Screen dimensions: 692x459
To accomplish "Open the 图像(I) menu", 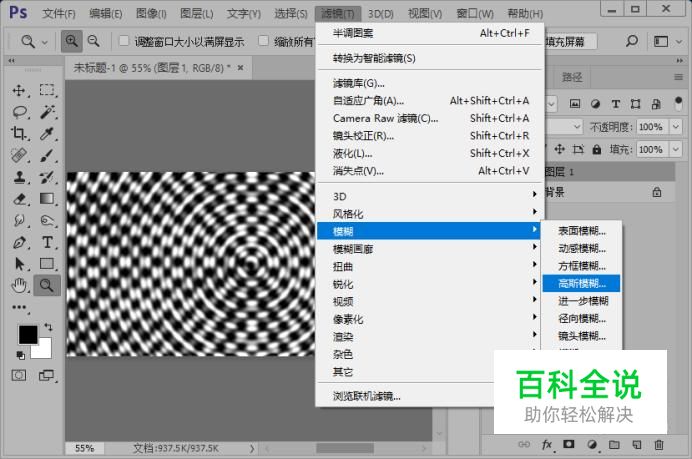I will click(x=151, y=14).
